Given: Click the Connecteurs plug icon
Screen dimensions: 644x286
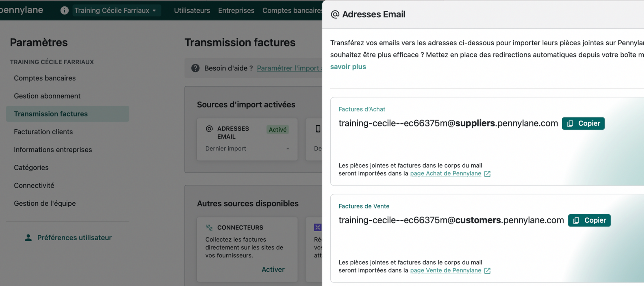Looking at the screenshot, I should tap(209, 228).
